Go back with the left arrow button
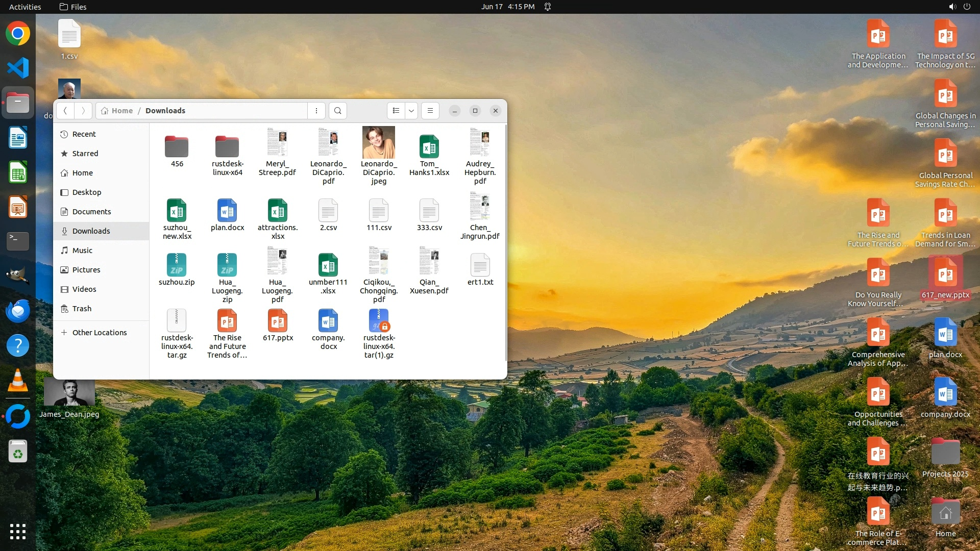The height and width of the screenshot is (551, 980). (x=65, y=111)
